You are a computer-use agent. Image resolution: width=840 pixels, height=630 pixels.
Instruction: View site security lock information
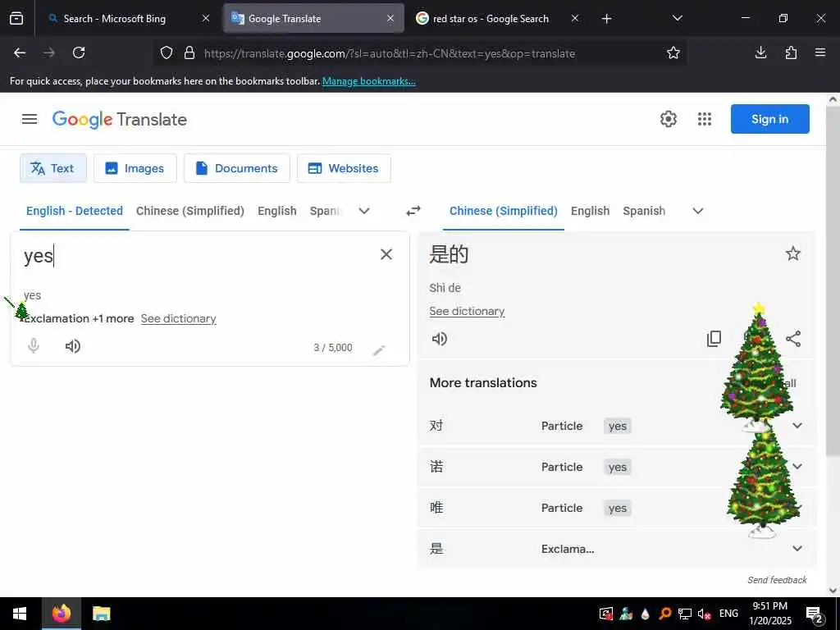coord(189,52)
